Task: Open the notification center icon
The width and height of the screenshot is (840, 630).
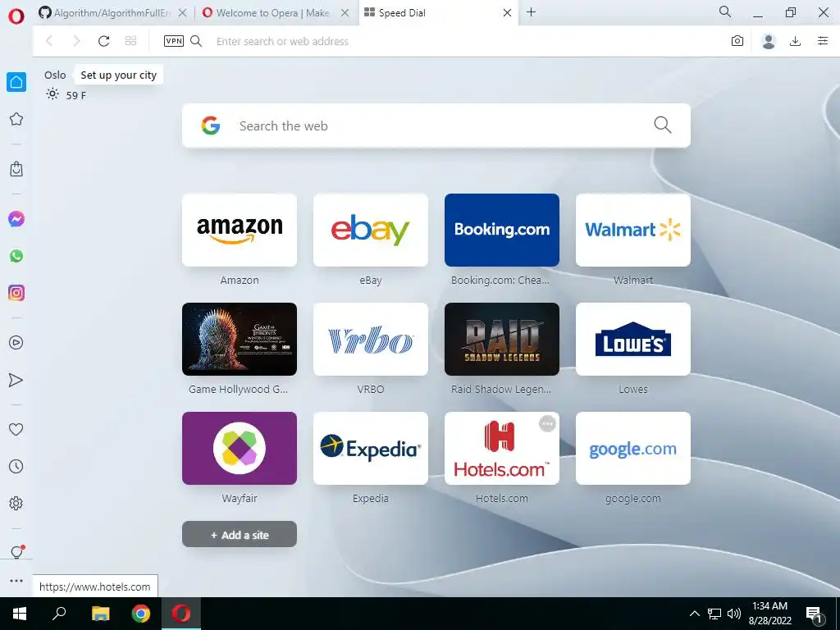Action: point(815,615)
